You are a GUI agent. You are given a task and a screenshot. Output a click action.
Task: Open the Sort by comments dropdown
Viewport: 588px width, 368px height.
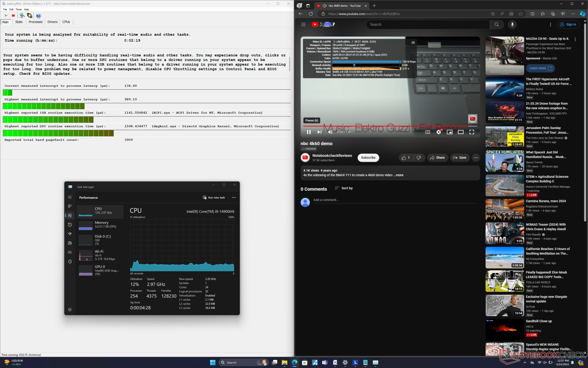[x=344, y=188]
